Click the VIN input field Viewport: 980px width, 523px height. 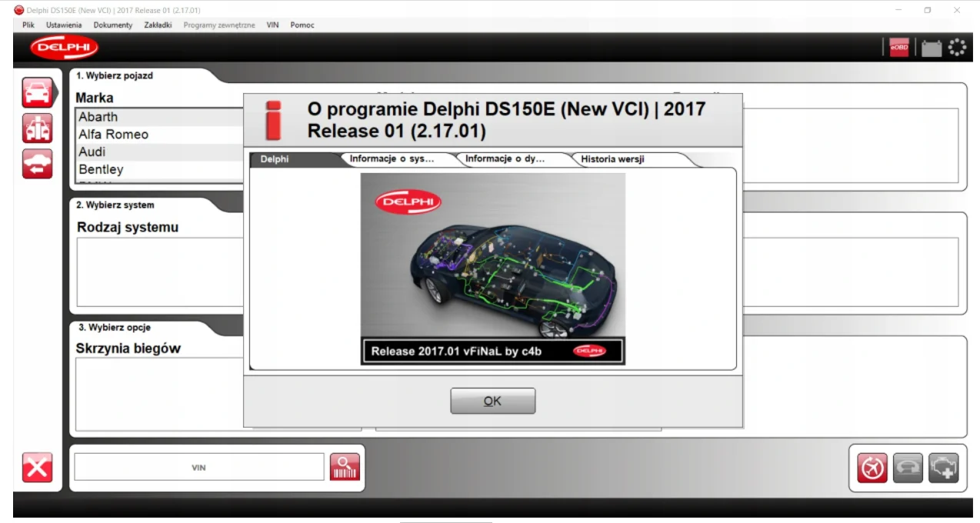(199, 467)
